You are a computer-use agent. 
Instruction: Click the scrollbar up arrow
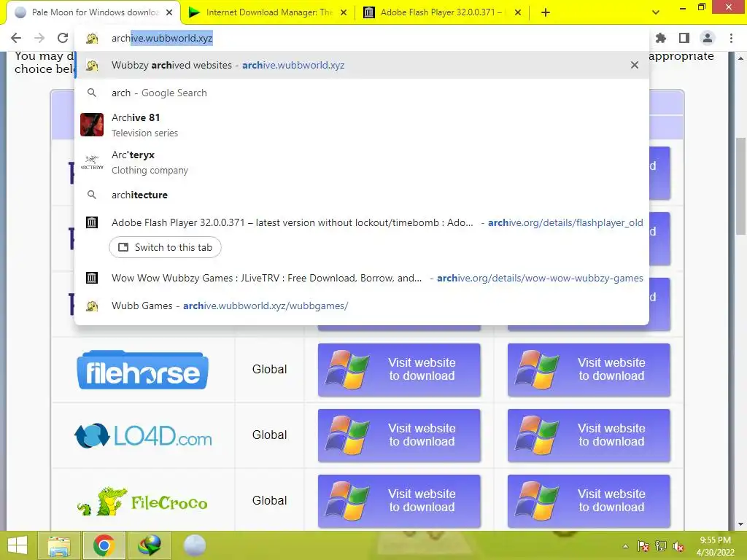click(x=741, y=58)
